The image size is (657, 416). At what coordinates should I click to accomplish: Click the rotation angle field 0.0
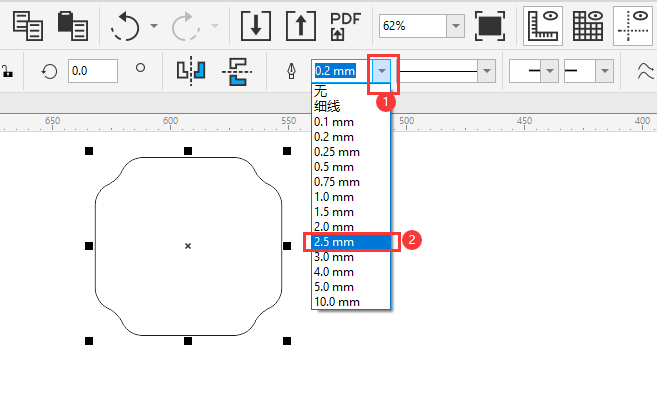(x=93, y=71)
